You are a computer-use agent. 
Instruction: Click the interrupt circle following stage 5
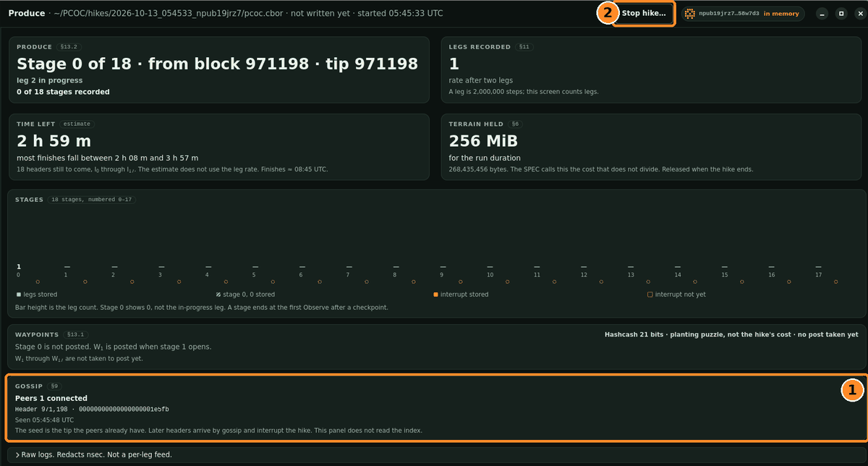click(273, 282)
